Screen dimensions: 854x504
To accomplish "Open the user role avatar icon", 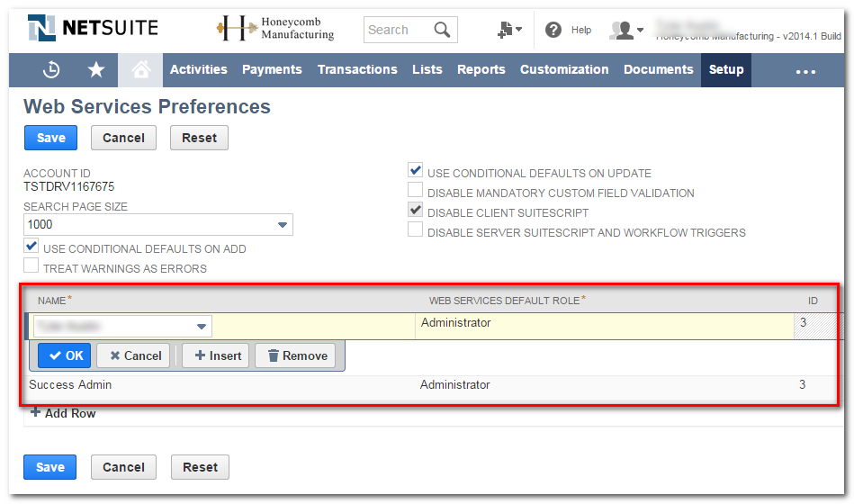I will click(622, 30).
